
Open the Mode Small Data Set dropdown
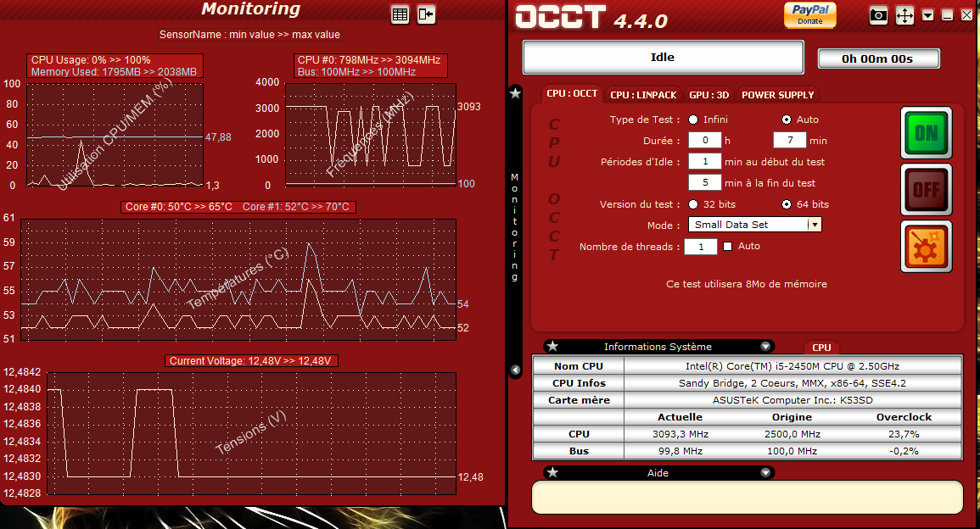pos(754,224)
